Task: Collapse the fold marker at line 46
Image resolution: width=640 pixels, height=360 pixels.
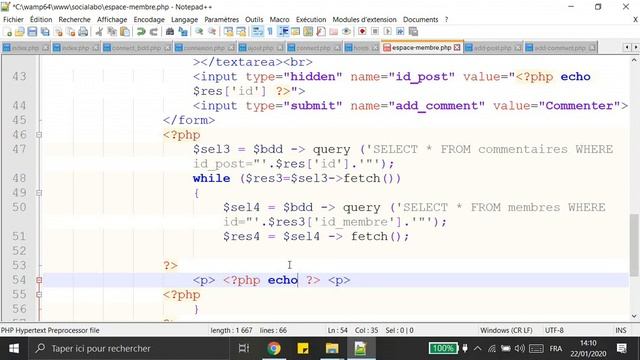Action: pos(39,135)
